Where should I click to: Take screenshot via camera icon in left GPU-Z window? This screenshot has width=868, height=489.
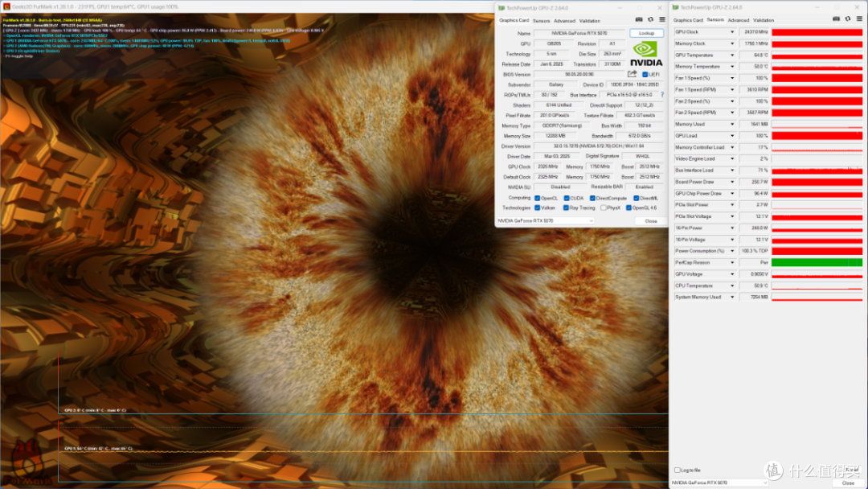click(x=639, y=20)
